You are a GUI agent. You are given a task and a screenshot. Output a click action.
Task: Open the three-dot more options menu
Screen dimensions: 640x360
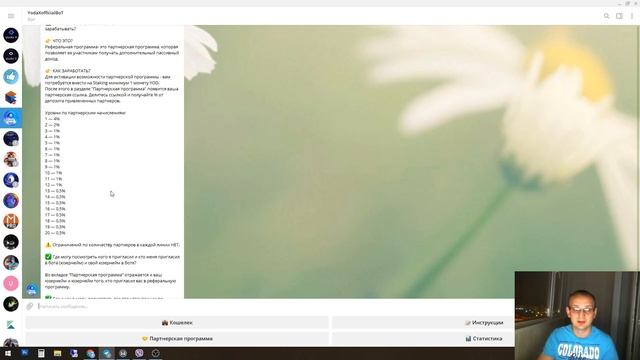pos(632,16)
